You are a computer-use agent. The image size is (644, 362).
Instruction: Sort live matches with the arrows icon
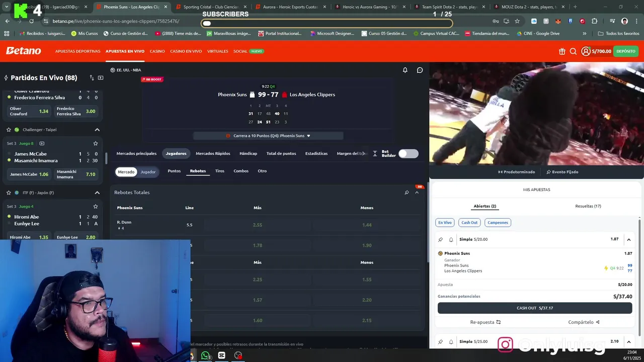[x=92, y=78]
